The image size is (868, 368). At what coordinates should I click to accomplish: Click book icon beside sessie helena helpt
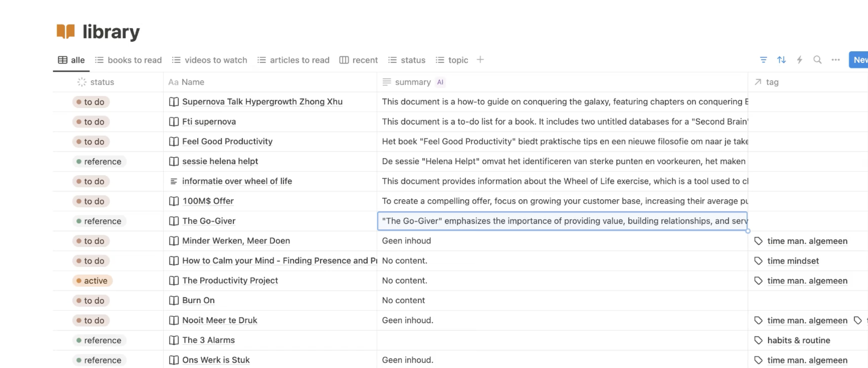click(174, 161)
